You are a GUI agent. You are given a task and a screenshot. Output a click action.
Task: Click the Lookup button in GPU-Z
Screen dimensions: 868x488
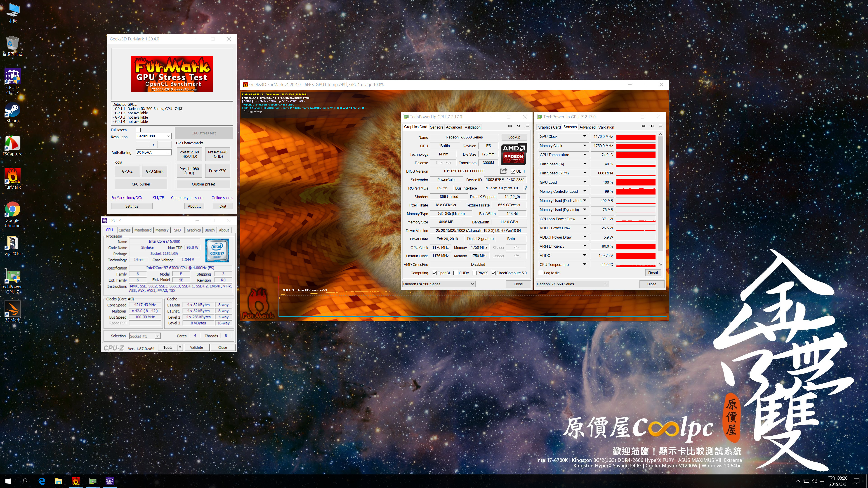point(514,137)
